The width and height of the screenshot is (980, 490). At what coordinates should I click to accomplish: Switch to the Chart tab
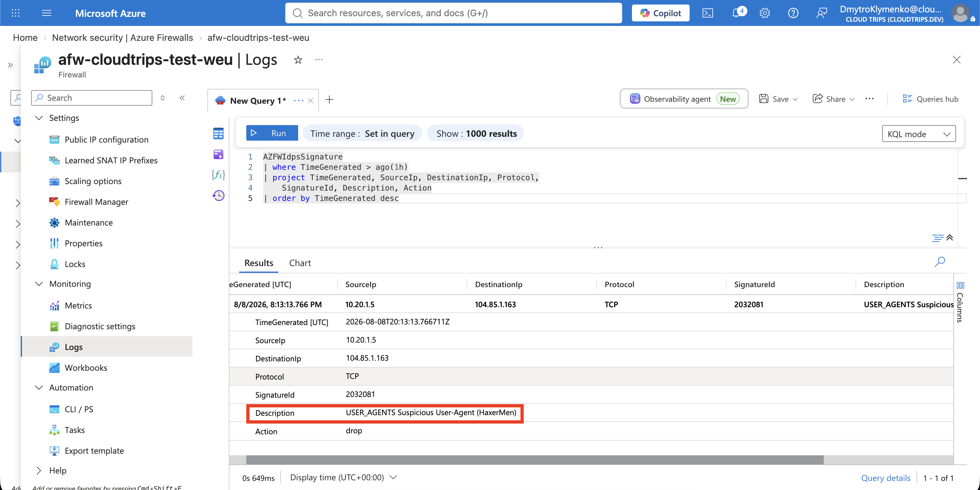coord(300,263)
